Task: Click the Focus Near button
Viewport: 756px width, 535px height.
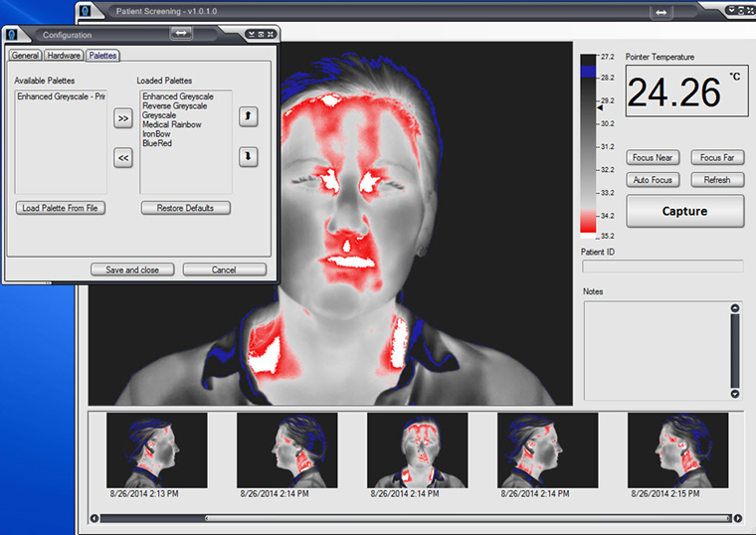Action: click(653, 157)
